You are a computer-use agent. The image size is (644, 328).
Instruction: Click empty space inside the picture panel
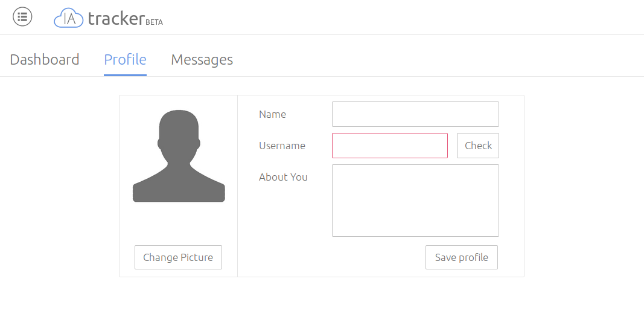pyautogui.click(x=179, y=224)
